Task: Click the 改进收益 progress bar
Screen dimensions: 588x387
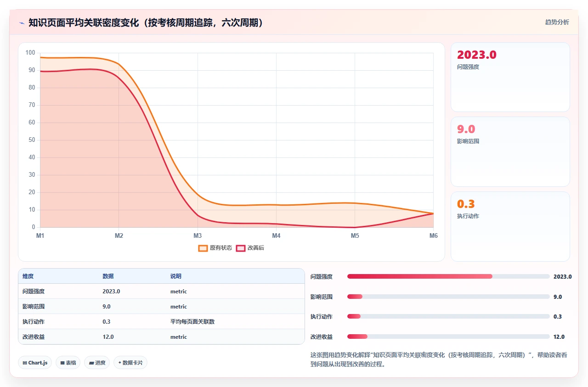Action: coord(448,337)
